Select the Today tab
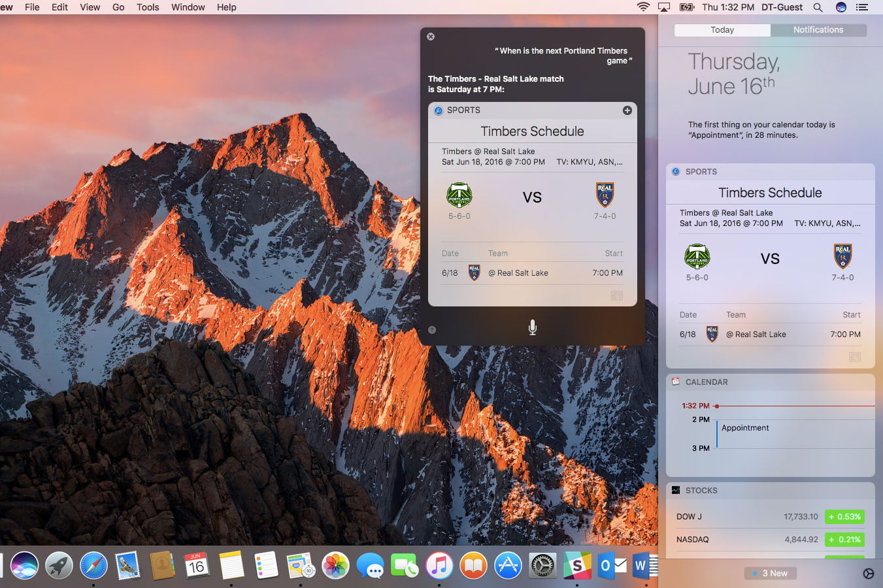 click(722, 30)
